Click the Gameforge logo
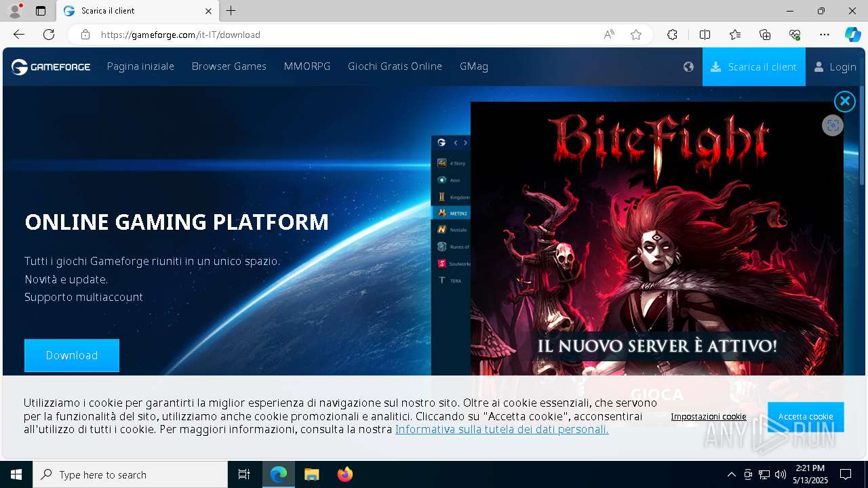The image size is (868, 488). pos(51,66)
